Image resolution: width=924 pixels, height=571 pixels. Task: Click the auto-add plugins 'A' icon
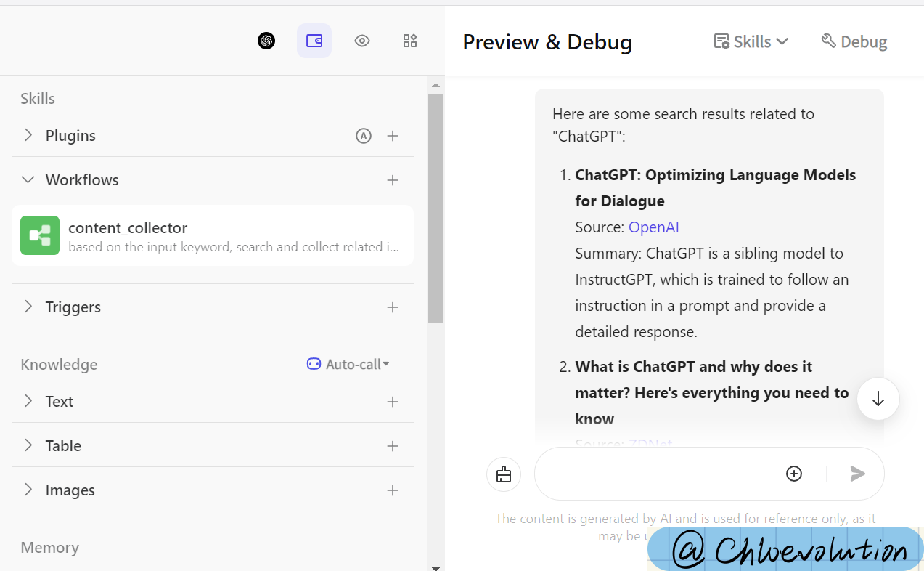tap(364, 135)
